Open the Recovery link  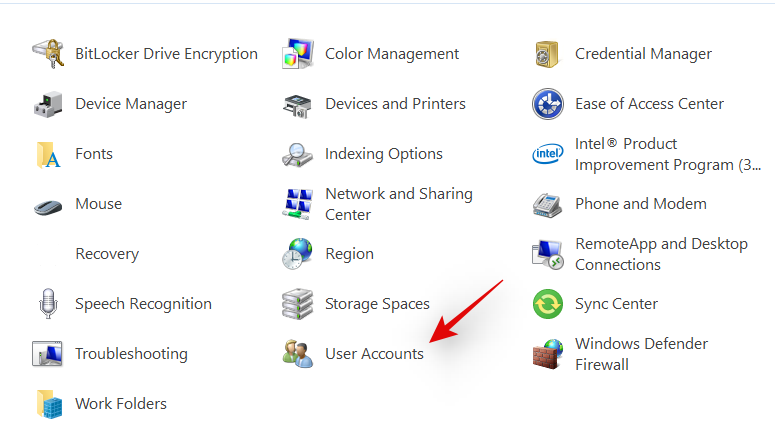pyautogui.click(x=107, y=254)
